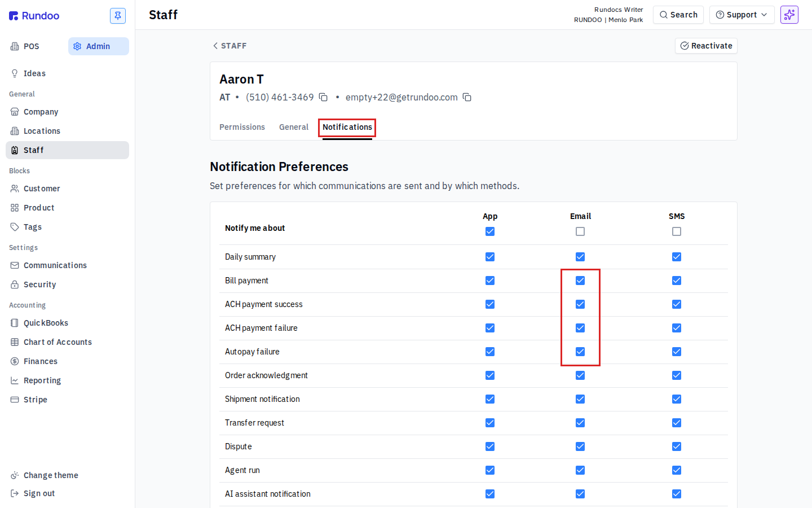Uncheck Email for Daily summary

click(580, 257)
